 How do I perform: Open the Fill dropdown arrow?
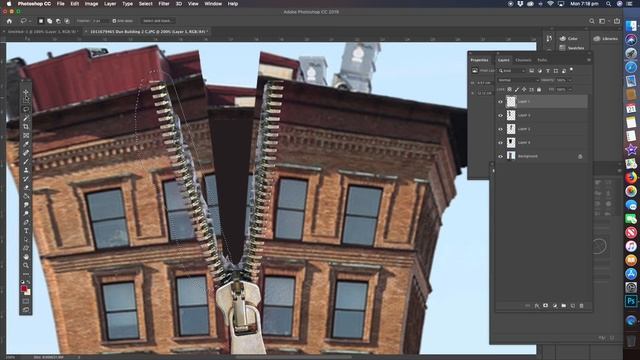(570, 89)
